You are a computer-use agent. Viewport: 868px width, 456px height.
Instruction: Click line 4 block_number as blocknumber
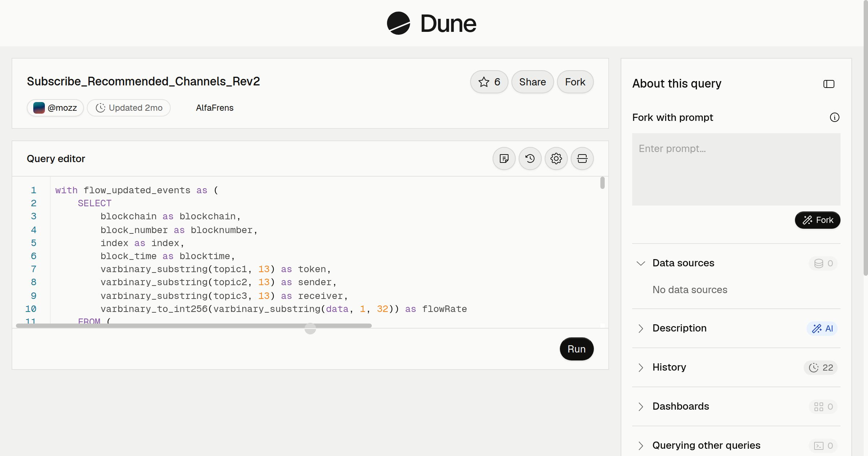[179, 230]
